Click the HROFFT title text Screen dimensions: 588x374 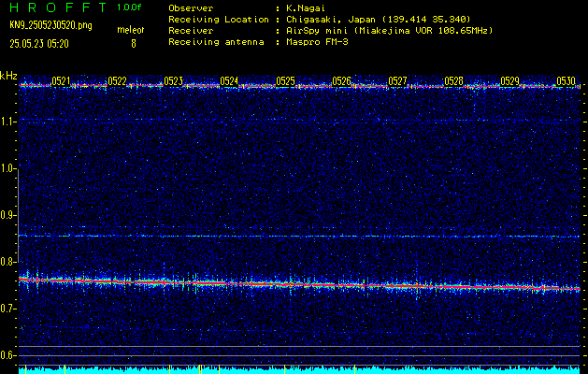click(58, 7)
